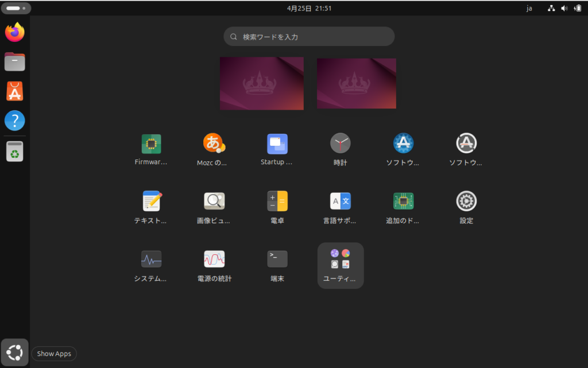The height and width of the screenshot is (368, 588).
Task: Launch the 電卓 calculator
Action: [277, 202]
